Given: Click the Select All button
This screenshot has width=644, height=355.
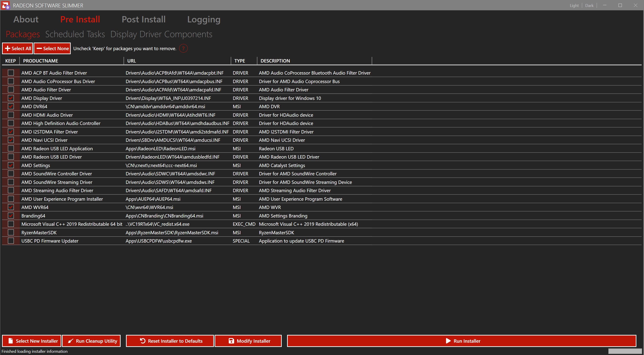Looking at the screenshot, I should (x=17, y=49).
